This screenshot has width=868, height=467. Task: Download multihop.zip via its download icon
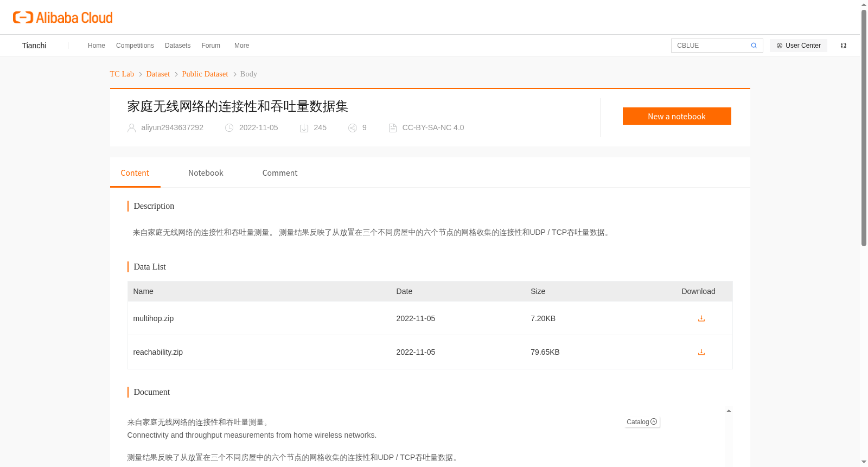coord(701,318)
